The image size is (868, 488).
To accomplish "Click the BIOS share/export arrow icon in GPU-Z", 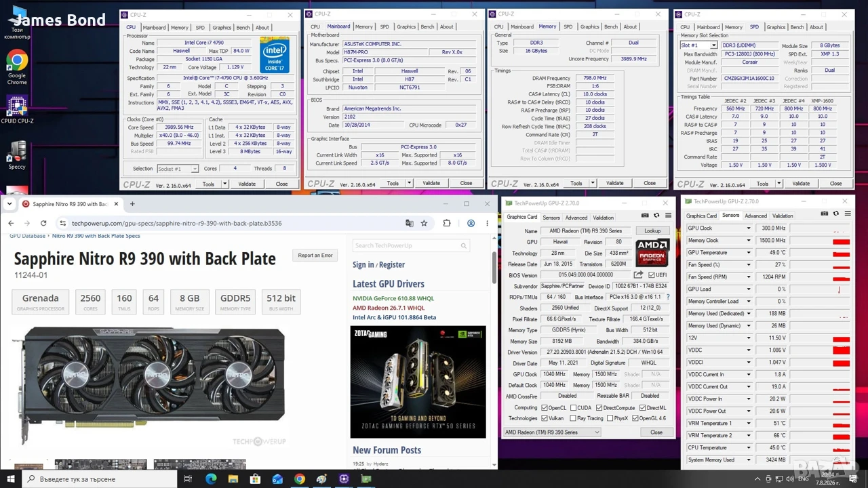I will point(638,274).
